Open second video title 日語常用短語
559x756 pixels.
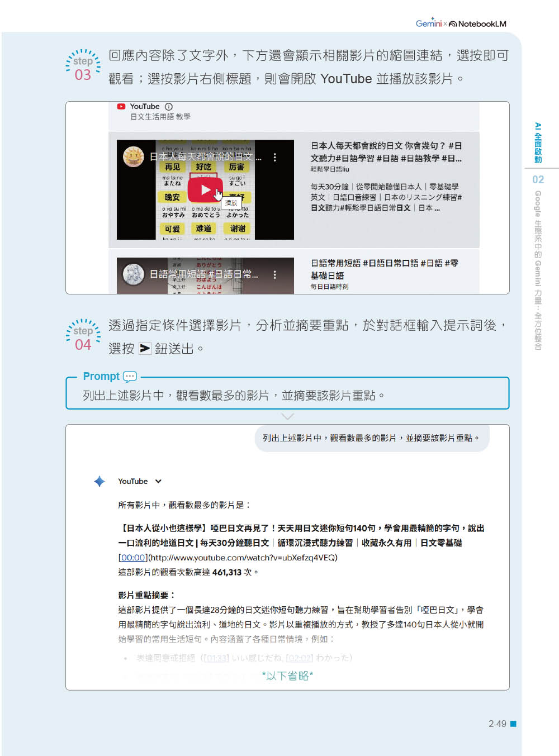point(384,269)
